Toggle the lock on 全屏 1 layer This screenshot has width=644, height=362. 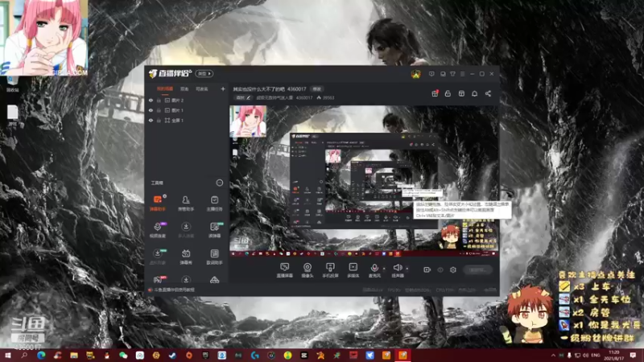[159, 120]
